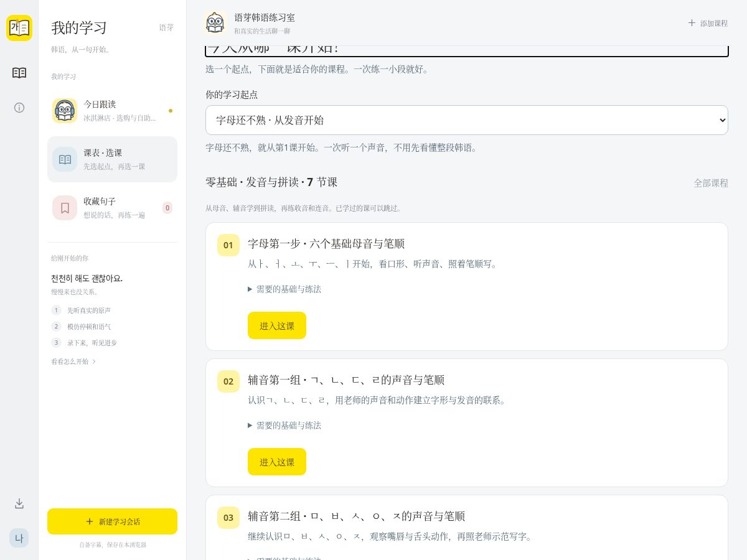The width and height of the screenshot is (747, 560).
Task: Click the 我的学习 sidebar heading
Action: click(x=79, y=28)
